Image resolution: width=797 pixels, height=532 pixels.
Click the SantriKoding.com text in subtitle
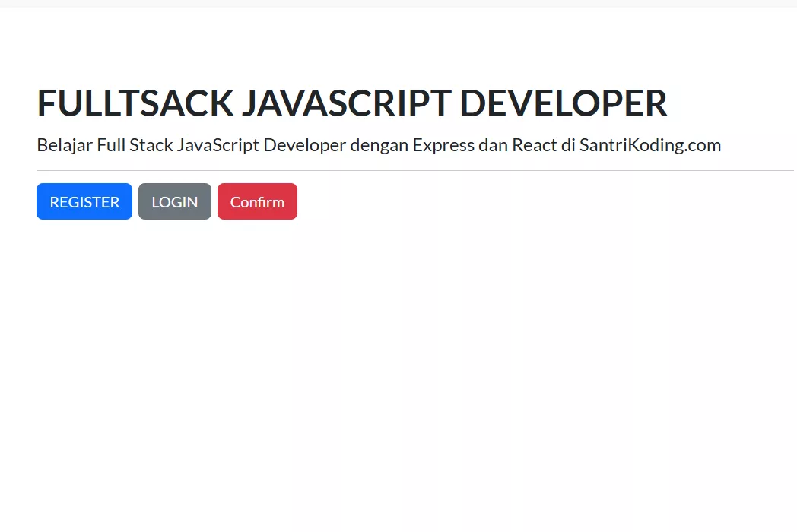(x=650, y=145)
